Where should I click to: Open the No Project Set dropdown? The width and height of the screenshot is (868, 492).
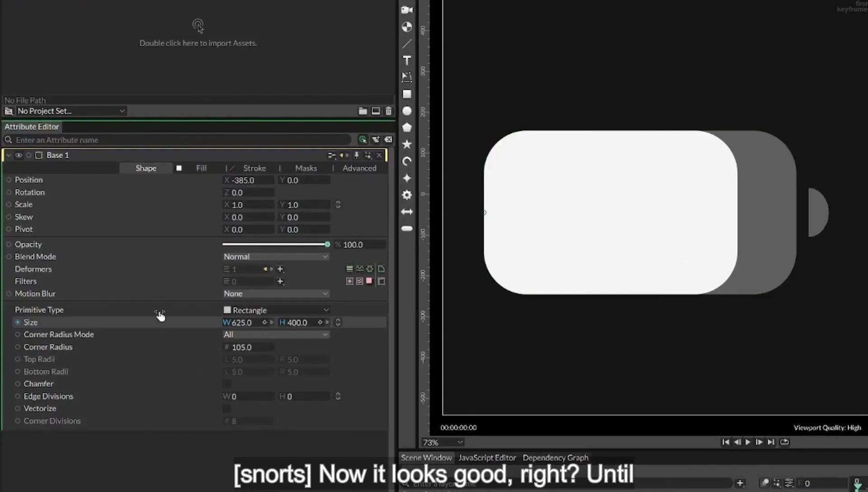coord(71,111)
